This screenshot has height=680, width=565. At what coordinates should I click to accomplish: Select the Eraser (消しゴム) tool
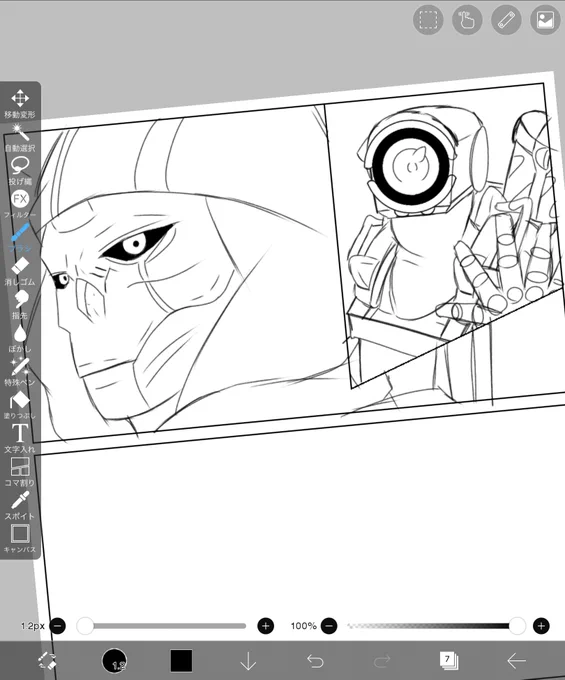(x=20, y=271)
